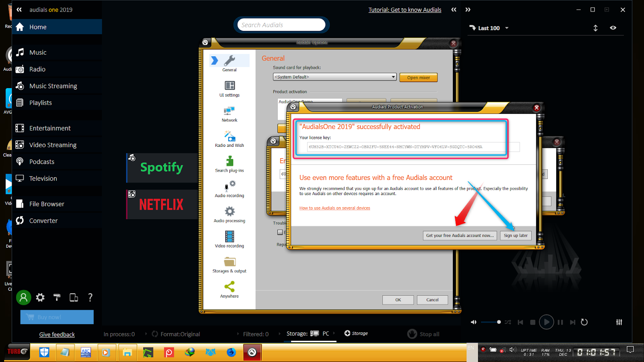Click OK in Audials Options

pyautogui.click(x=398, y=300)
